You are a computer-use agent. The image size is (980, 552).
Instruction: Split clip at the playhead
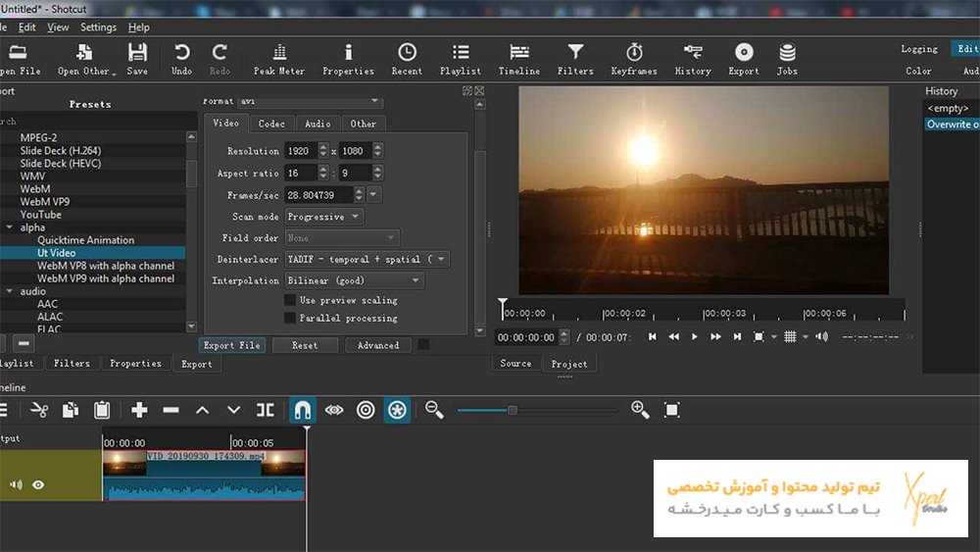click(x=265, y=410)
